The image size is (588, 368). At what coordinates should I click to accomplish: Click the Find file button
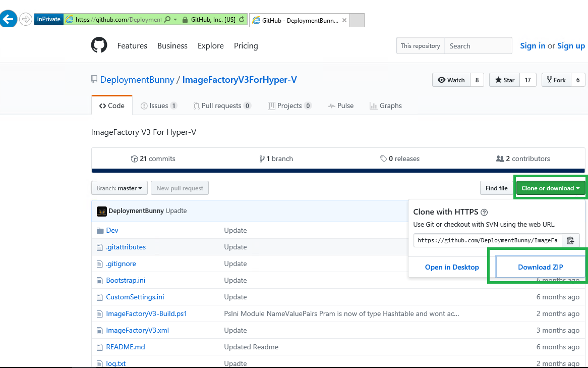tap(497, 188)
